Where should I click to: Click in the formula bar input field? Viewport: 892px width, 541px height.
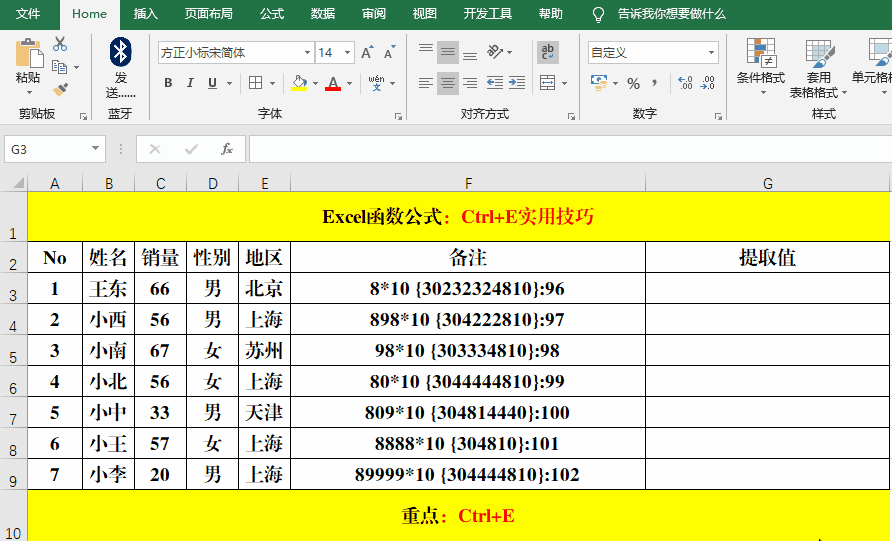pos(570,149)
